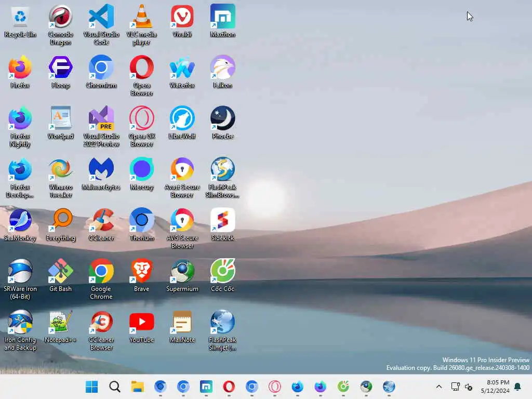
Task: Select the Everything search desktop shortcut
Action: 60,225
